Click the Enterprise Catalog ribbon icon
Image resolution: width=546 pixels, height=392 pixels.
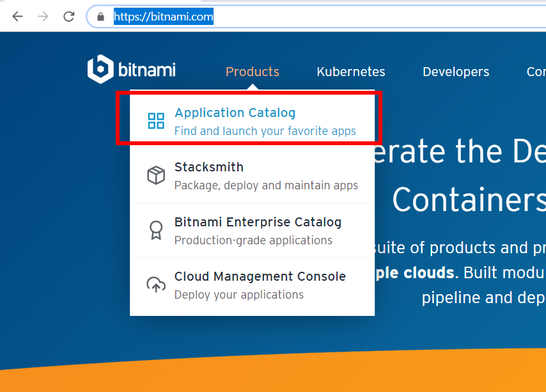[156, 230]
